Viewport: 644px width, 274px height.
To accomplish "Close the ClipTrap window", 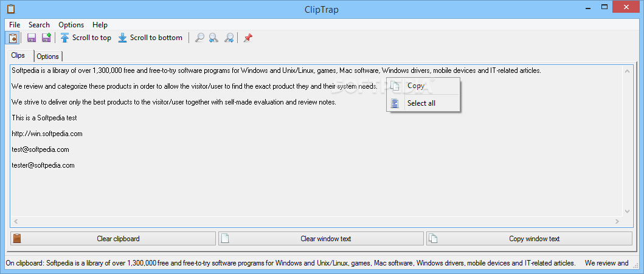I will (627, 7).
